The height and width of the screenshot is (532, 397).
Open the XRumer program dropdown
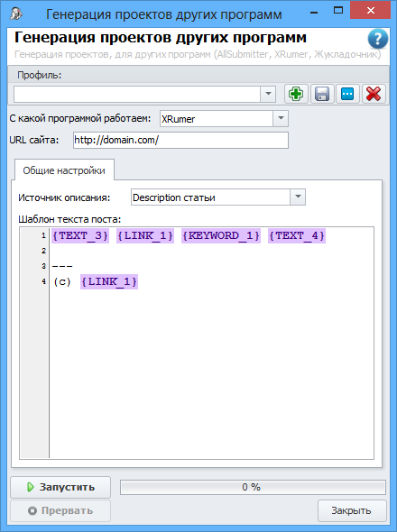coord(281,119)
